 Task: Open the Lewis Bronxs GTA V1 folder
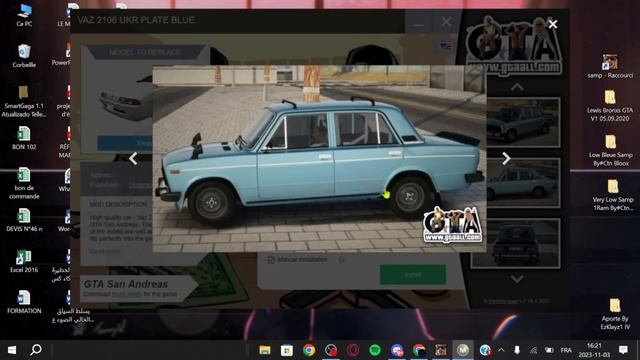click(x=610, y=106)
